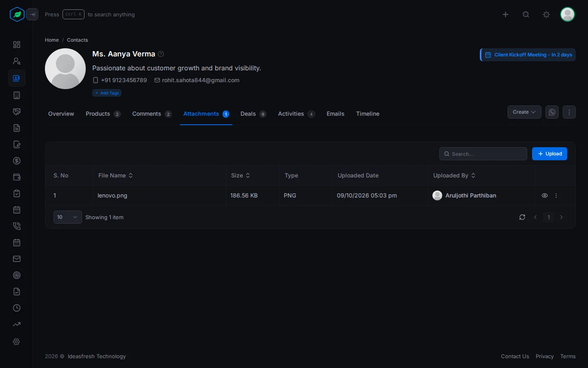Viewport: 588px width, 368px height.
Task: Open the clipboard checkmark tasks icon
Action: point(17,193)
